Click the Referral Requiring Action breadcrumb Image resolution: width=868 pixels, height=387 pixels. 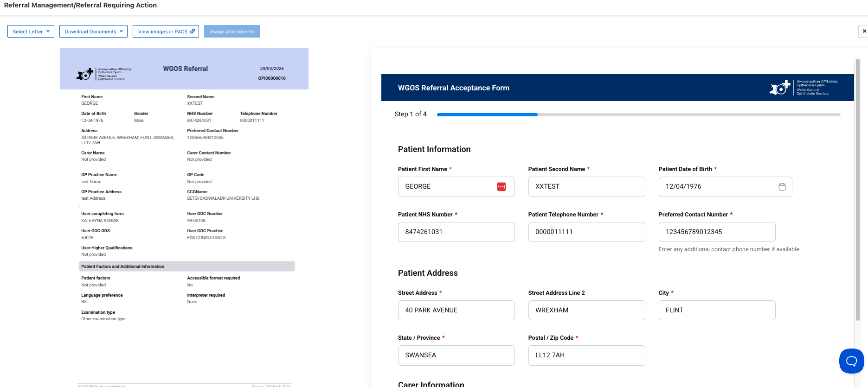(x=118, y=5)
